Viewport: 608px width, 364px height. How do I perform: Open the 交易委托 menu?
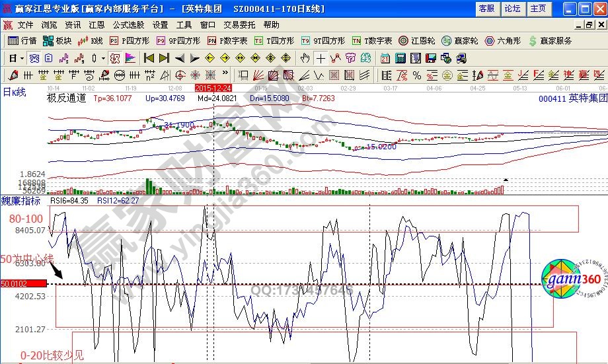click(239, 24)
